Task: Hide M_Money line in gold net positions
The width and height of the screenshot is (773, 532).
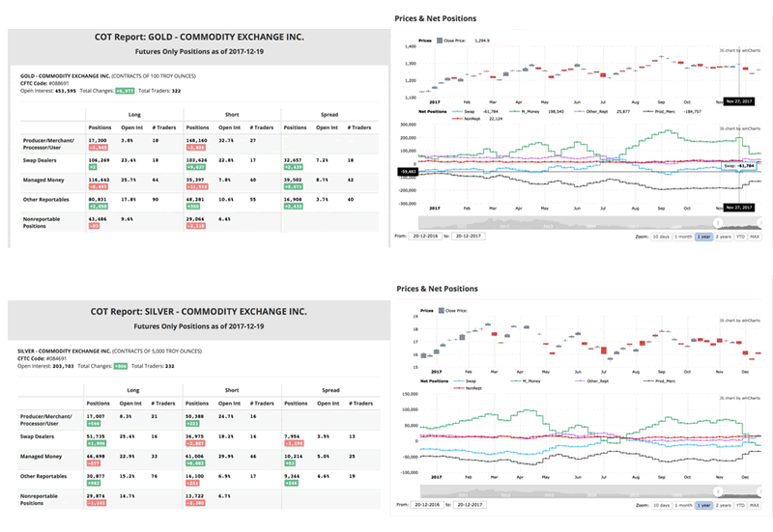Action: point(514,112)
